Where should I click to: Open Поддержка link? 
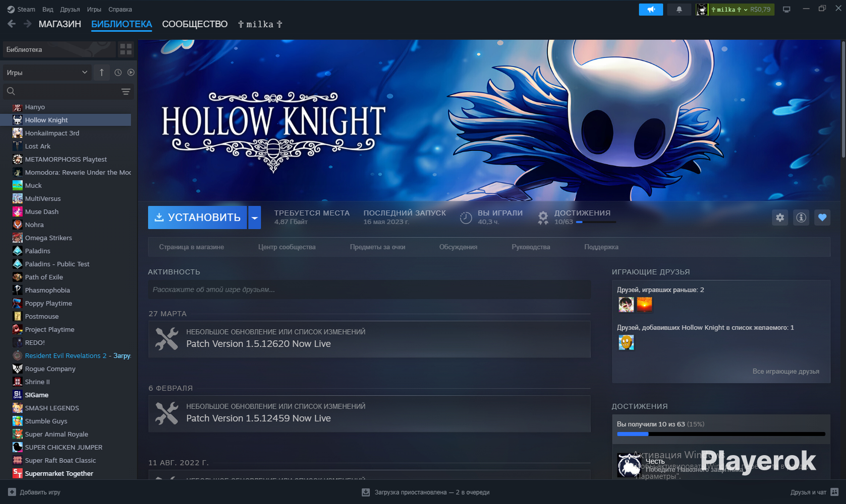pos(601,247)
